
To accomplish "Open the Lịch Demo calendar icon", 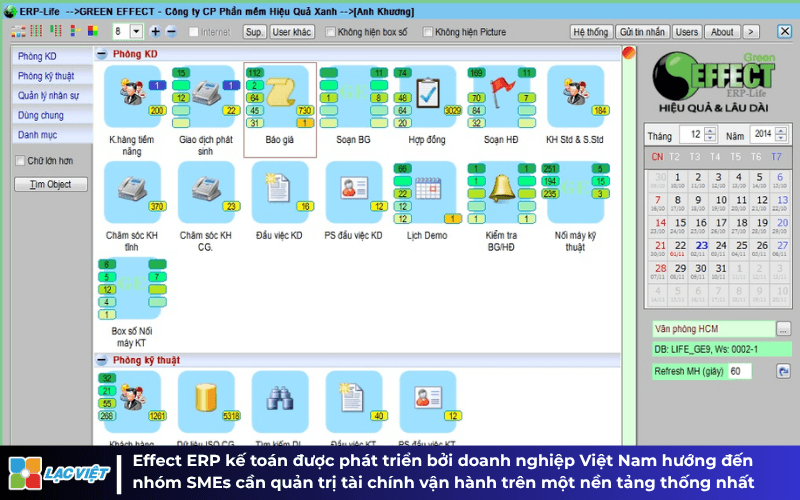I will (x=428, y=192).
